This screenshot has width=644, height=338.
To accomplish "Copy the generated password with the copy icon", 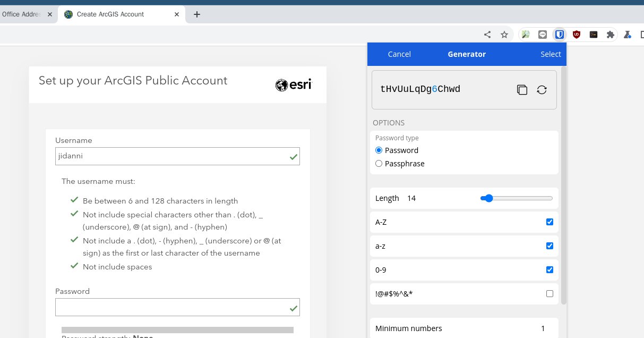I will (522, 90).
